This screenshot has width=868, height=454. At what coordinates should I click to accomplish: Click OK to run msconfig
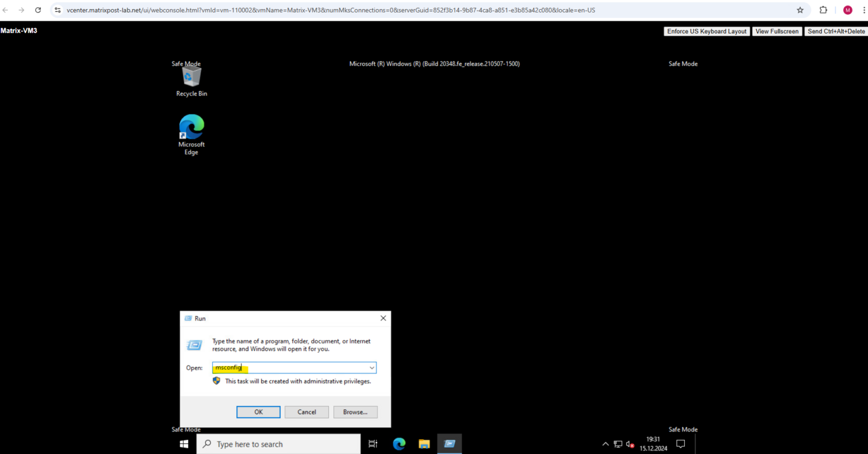(258, 412)
